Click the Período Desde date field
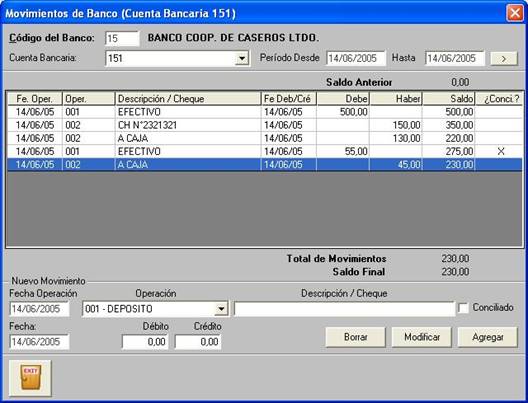This screenshot has width=528, height=403. click(356, 58)
